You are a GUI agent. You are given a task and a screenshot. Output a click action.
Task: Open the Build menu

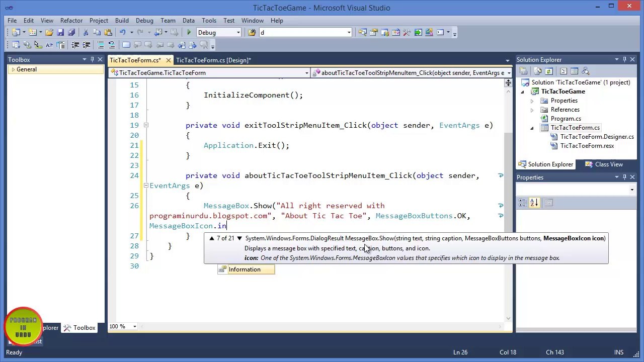pyautogui.click(x=122, y=21)
